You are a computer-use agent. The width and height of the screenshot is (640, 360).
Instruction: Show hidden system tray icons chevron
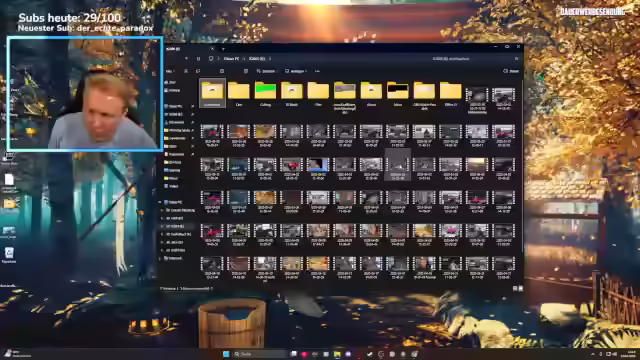click(593, 354)
